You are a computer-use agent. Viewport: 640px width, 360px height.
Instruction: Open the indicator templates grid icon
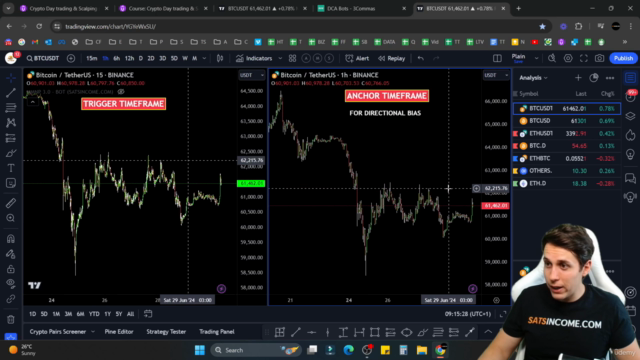[292, 58]
